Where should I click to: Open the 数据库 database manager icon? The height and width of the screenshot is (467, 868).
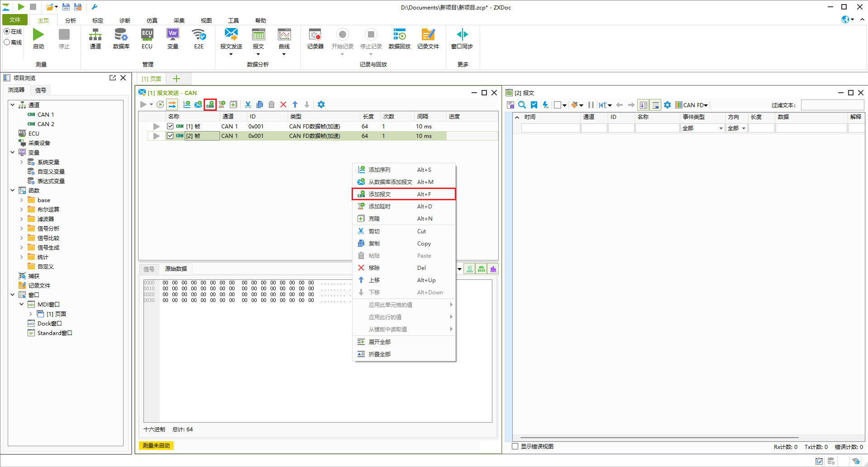click(121, 35)
